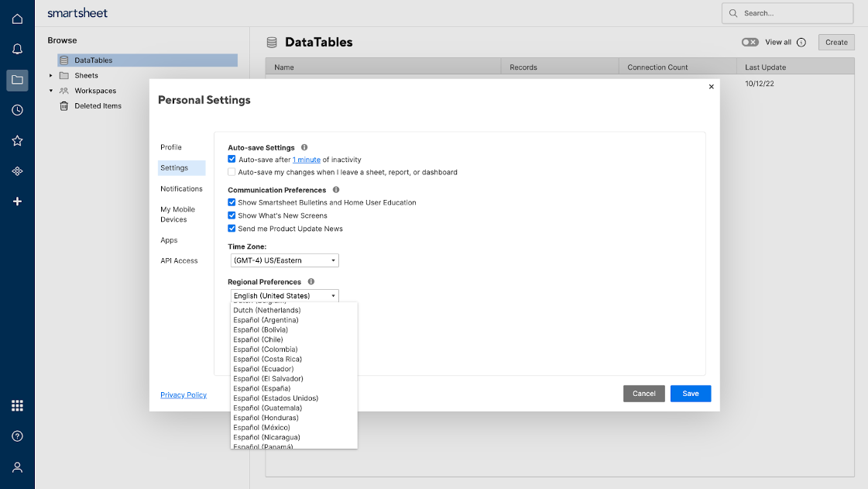Open the Favorites star icon
The width and height of the screenshot is (868, 489).
point(17,140)
